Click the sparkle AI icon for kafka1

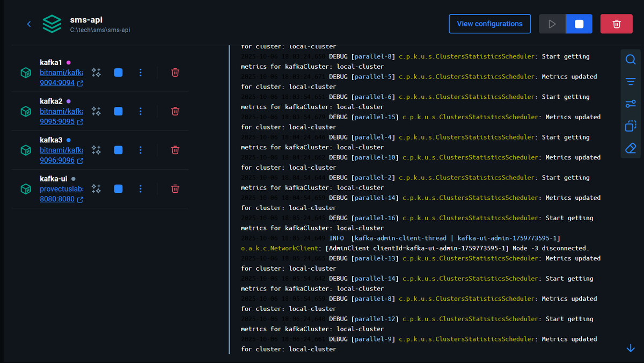pos(96,72)
